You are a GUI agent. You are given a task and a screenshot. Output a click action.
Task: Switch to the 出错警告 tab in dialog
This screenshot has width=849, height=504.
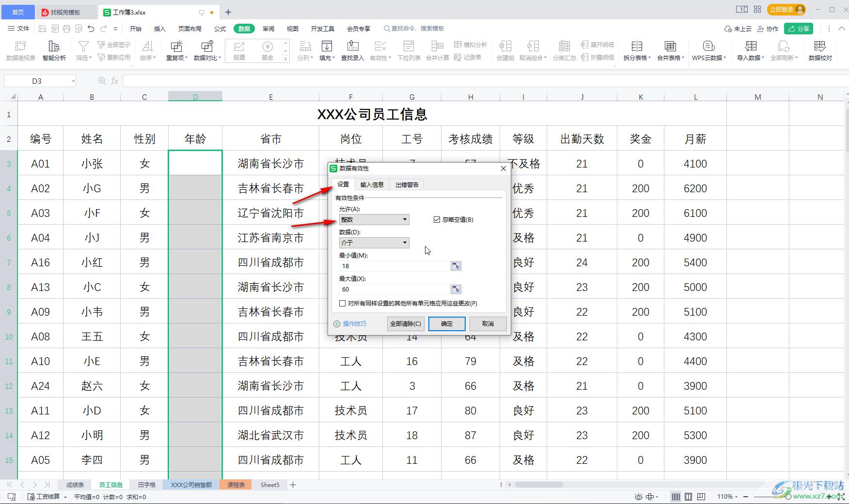407,184
